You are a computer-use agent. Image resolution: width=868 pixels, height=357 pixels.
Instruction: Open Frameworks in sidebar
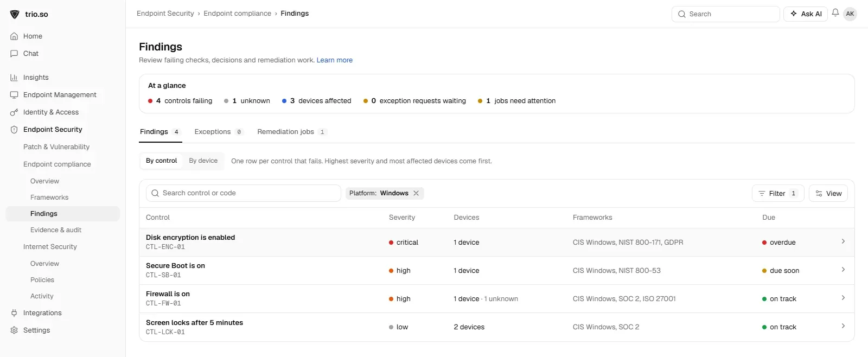click(x=49, y=197)
